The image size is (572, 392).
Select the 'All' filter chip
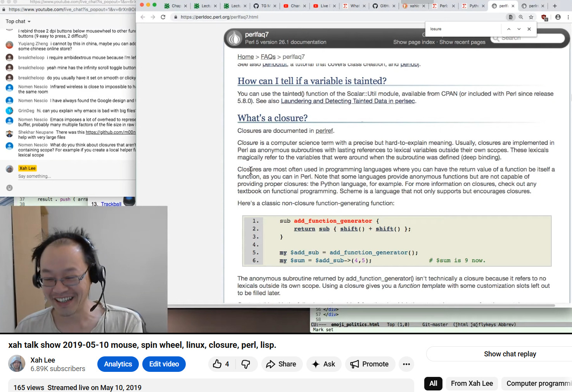pos(433,383)
